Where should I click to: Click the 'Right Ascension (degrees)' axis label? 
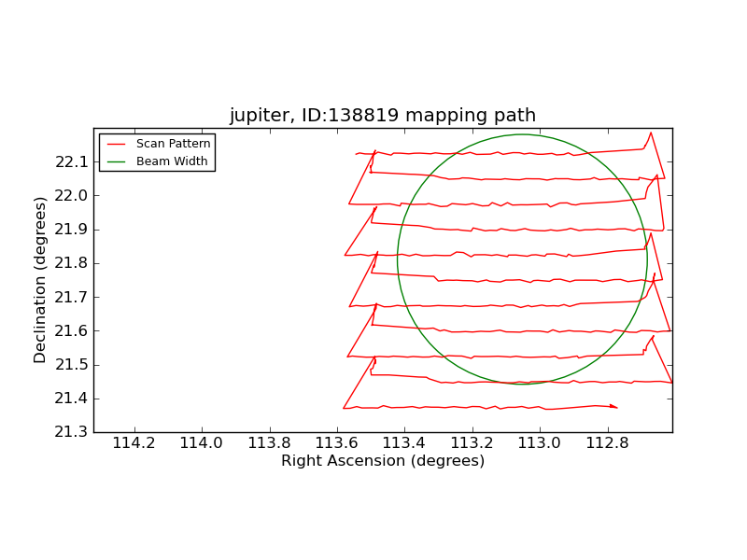click(383, 461)
